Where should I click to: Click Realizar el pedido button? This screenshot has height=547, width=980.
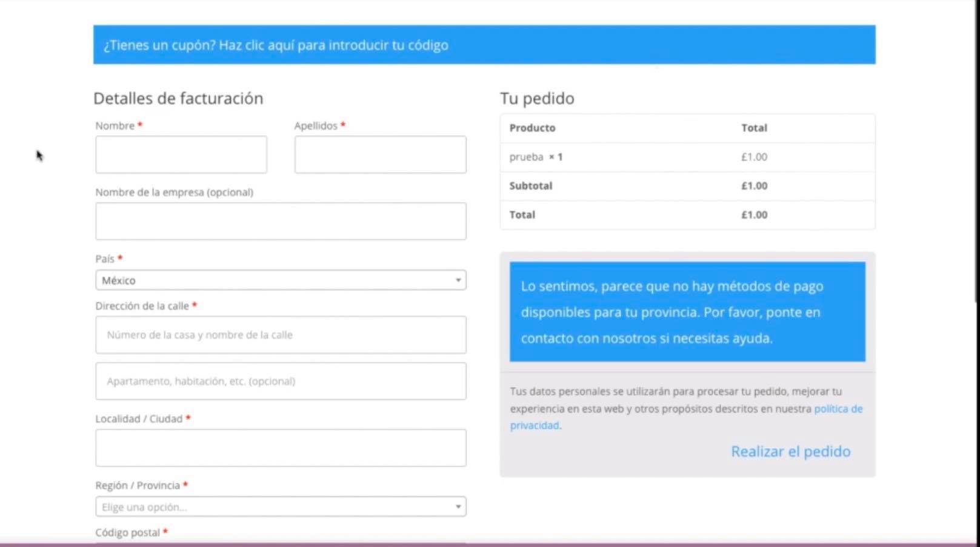click(x=790, y=451)
